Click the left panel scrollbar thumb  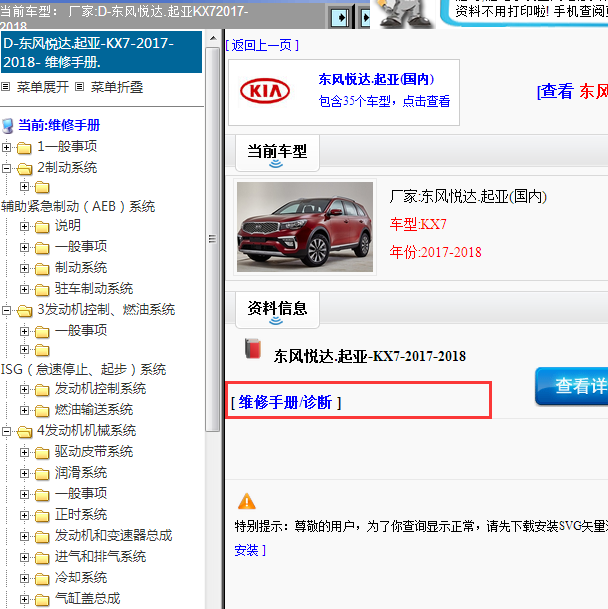(x=213, y=239)
